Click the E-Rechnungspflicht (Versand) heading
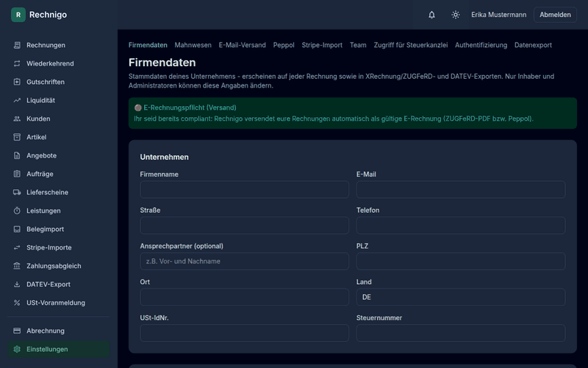Image resolution: width=588 pixels, height=368 pixels. (x=190, y=107)
